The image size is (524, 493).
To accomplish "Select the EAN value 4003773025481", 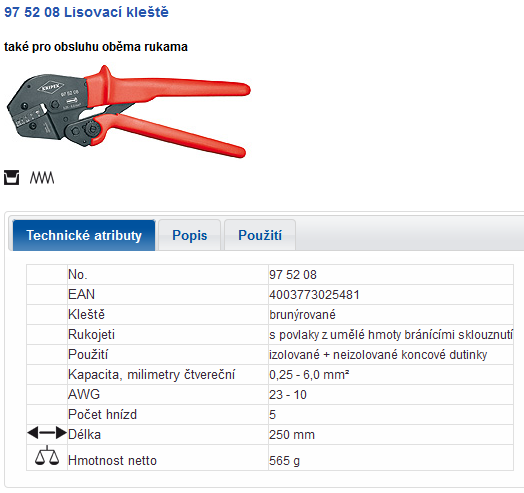I will click(314, 295).
